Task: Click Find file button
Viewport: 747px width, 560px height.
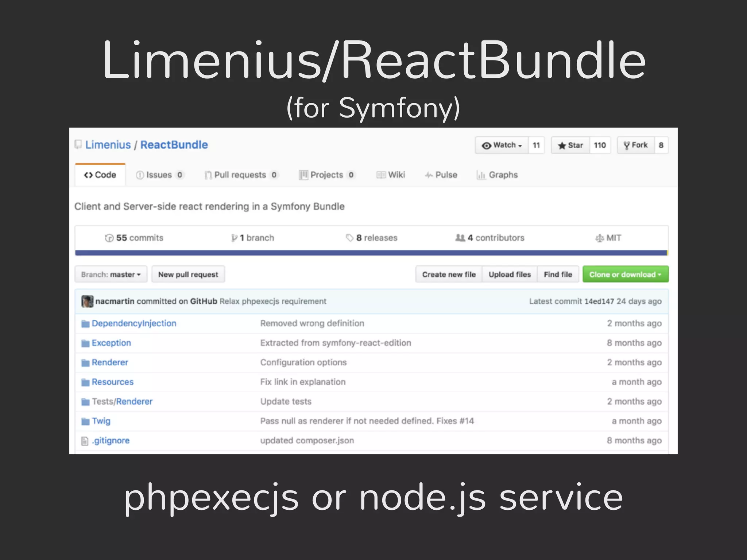Action: [x=558, y=274]
